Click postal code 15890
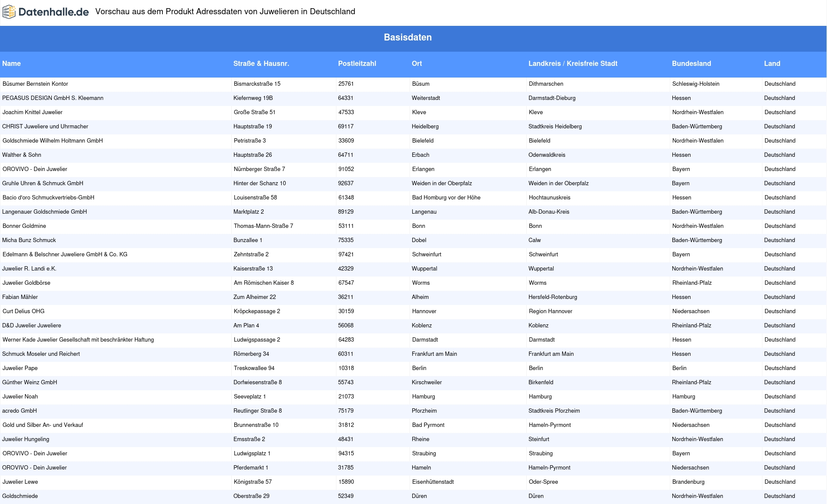Viewport: 827px width, 504px height. (x=346, y=482)
